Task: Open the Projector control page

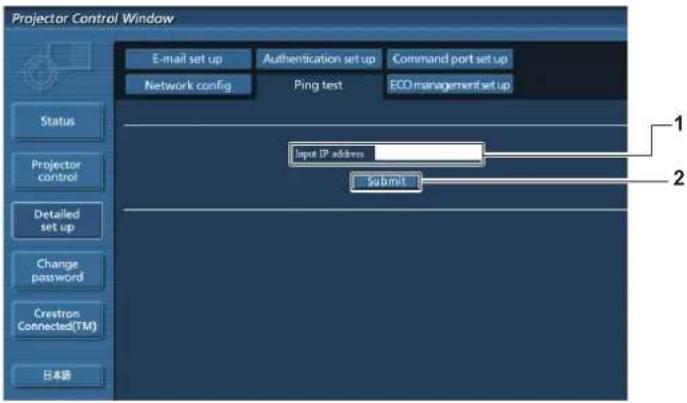Action: [x=58, y=171]
